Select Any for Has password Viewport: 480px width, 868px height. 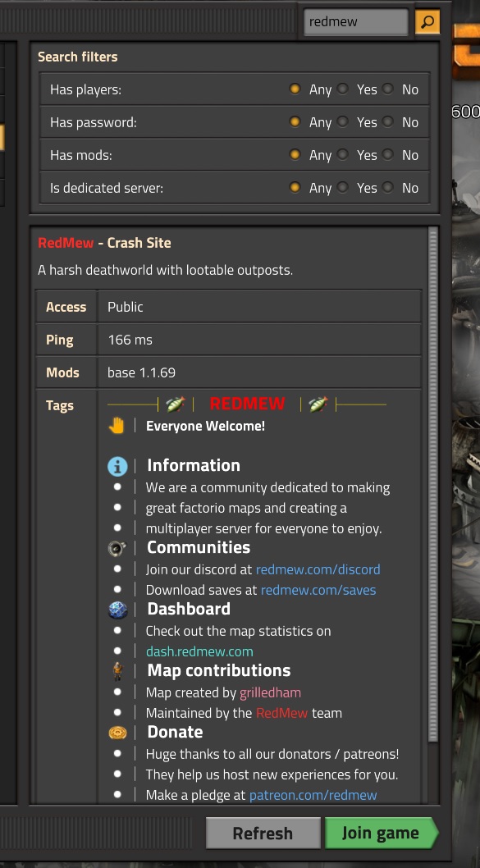(x=295, y=121)
